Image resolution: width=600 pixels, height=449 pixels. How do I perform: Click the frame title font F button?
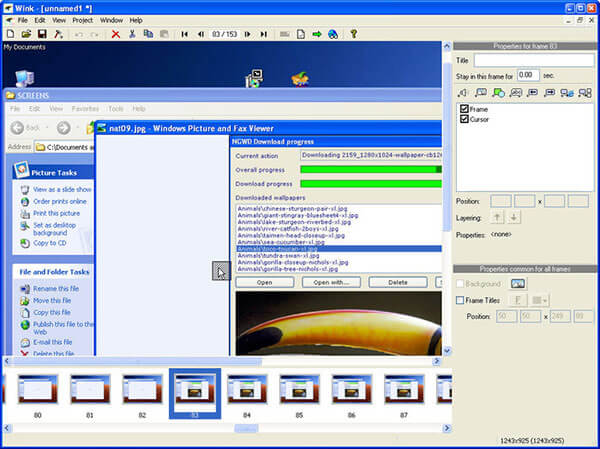click(518, 300)
